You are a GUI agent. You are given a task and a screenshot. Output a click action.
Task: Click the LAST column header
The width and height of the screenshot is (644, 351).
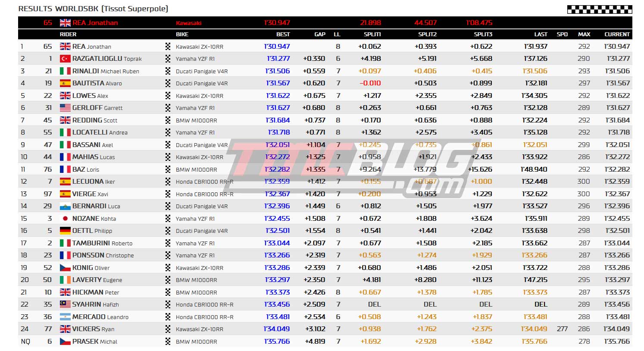(x=541, y=34)
